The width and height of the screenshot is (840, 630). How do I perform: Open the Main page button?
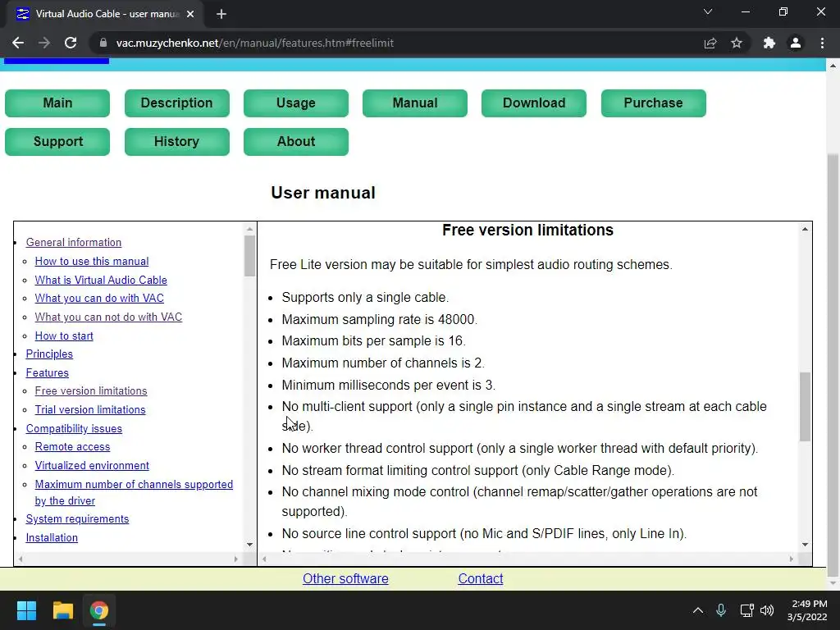tap(57, 103)
